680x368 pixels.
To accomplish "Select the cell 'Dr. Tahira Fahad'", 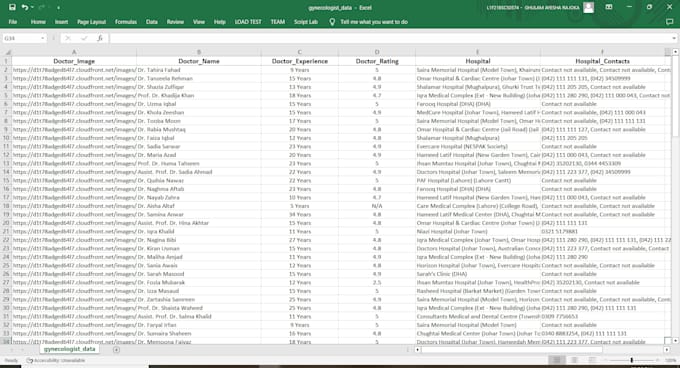I will 199,70.
